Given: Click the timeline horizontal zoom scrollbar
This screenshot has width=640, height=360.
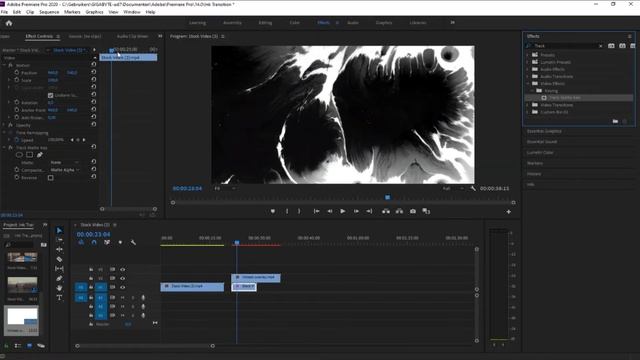Looking at the screenshot, I should click(x=145, y=346).
